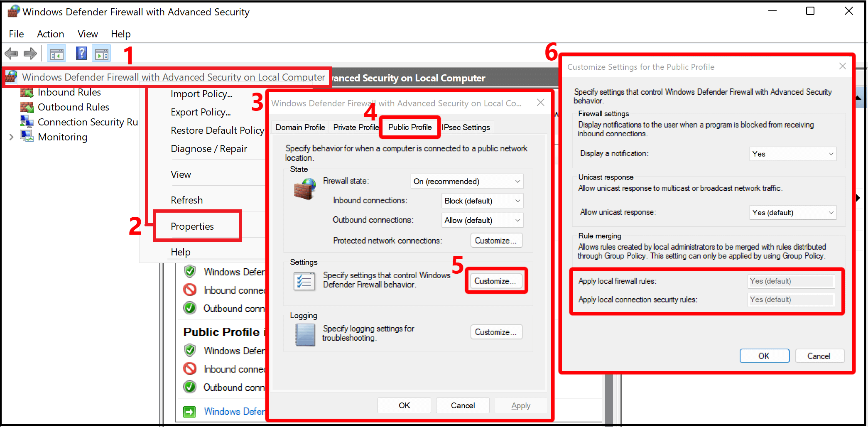
Task: Select the Inbound Rules shield icon
Action: click(x=27, y=92)
